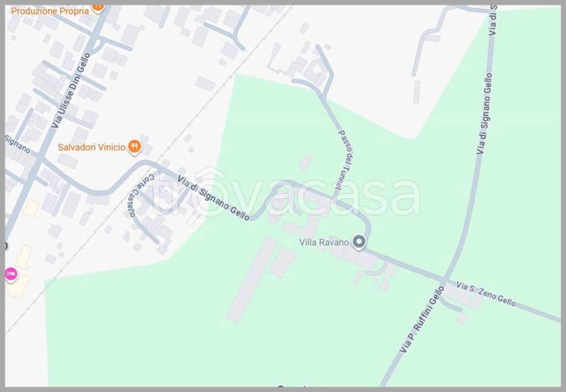This screenshot has width=566, height=392.
Task: Select the pink hotel bed marker
Action: [x=11, y=275]
